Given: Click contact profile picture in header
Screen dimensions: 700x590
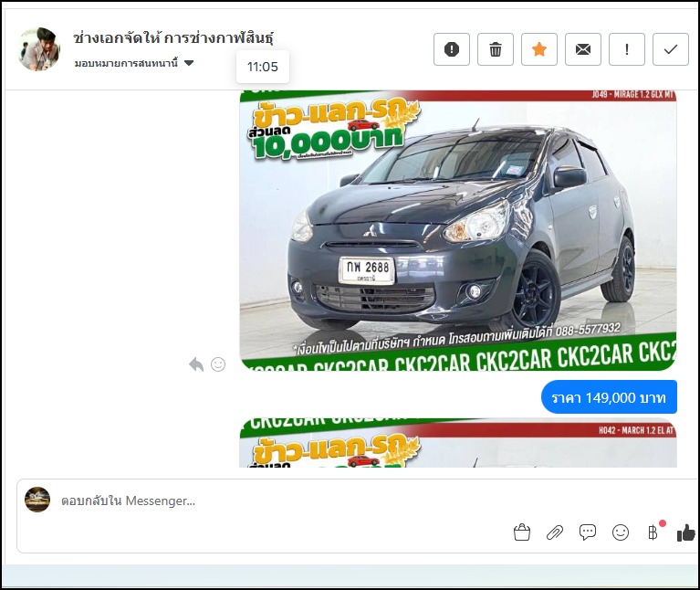Looking at the screenshot, I should (x=39, y=49).
